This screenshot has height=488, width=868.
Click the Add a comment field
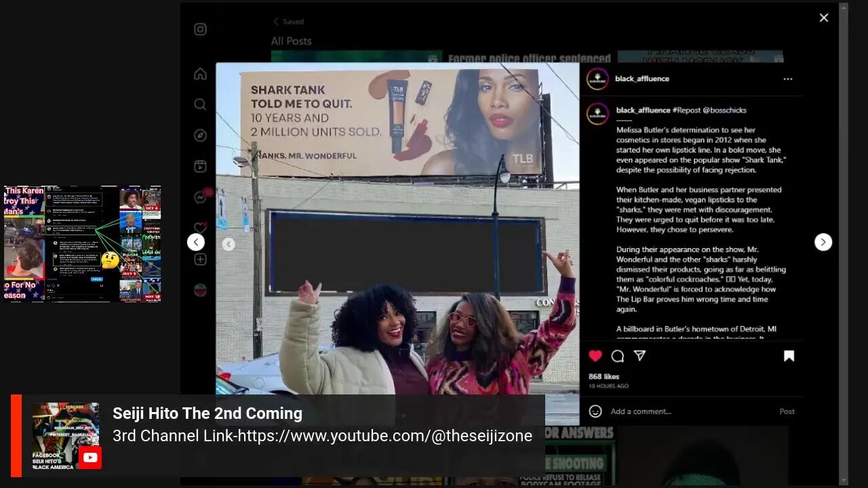[690, 411]
